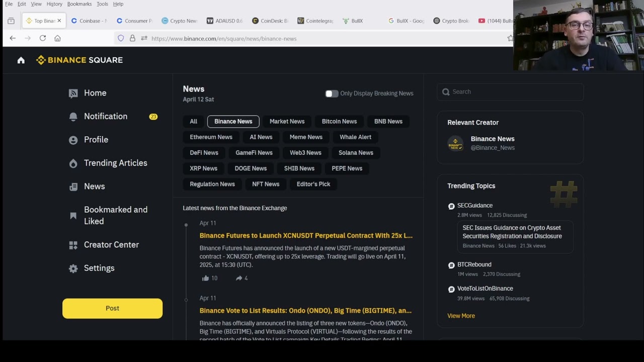Close the Top Binance tab

(59, 21)
